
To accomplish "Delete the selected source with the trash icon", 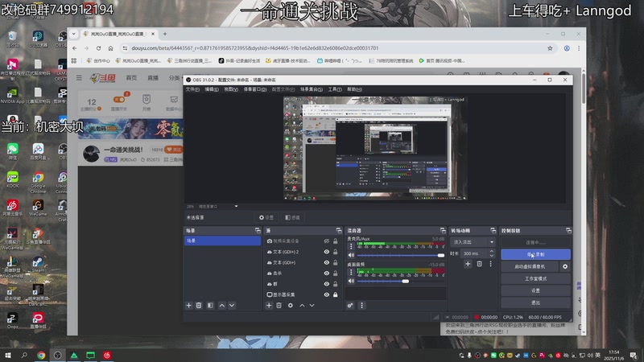I will pos(279,306).
